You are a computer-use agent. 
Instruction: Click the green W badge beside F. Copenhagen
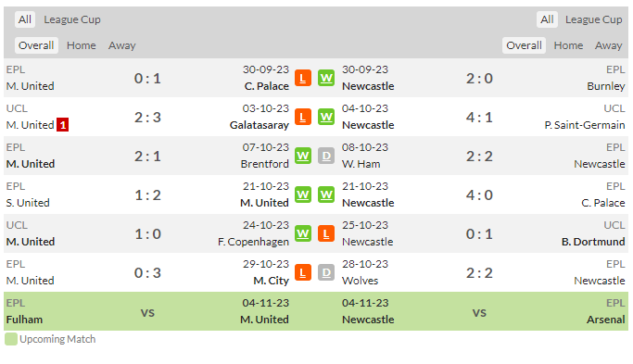coord(303,233)
